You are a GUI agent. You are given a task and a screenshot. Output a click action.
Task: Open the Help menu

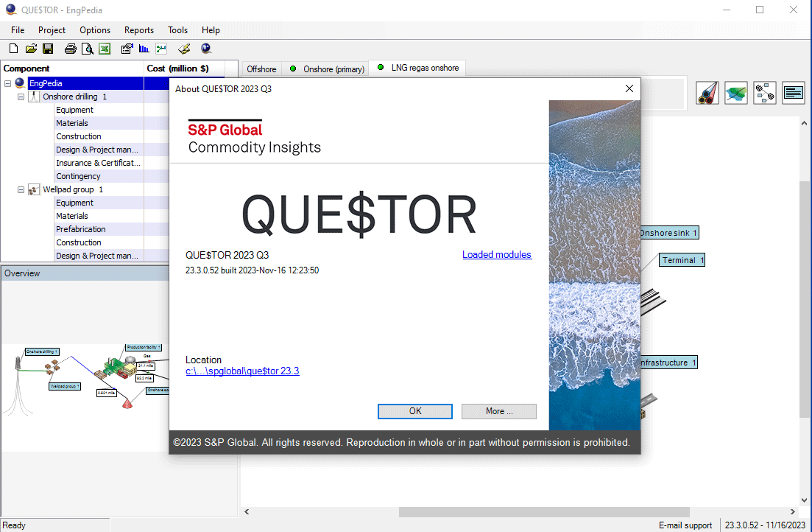coord(211,30)
